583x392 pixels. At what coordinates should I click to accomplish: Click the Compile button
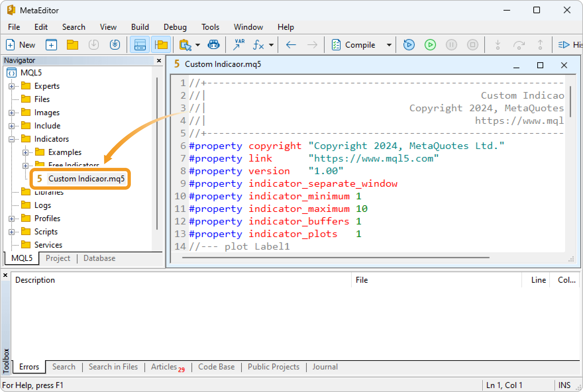click(354, 45)
